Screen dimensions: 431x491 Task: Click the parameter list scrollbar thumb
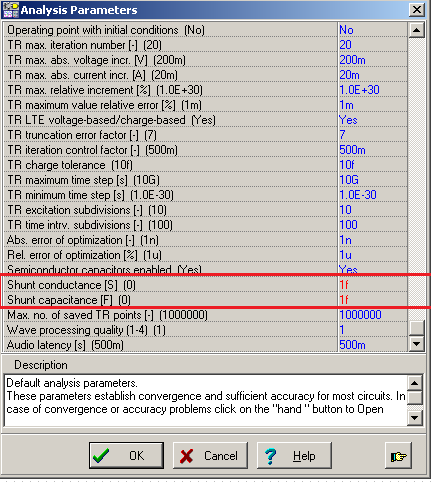tap(417, 328)
